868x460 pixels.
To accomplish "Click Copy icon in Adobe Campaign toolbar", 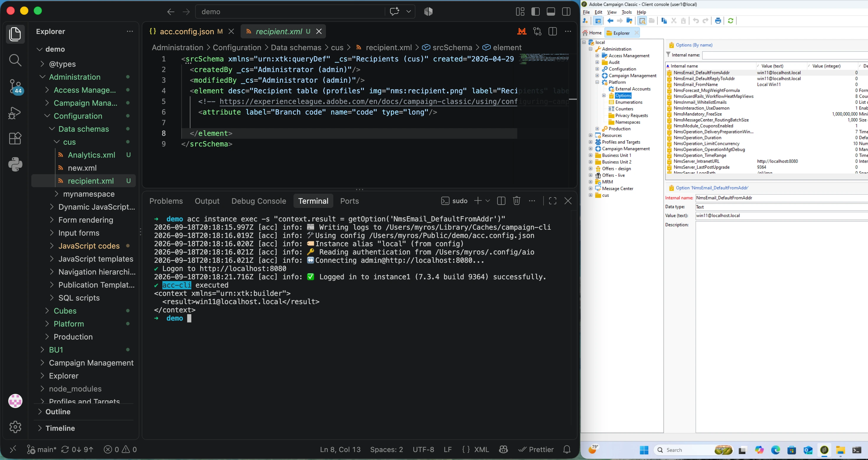I will click(664, 21).
